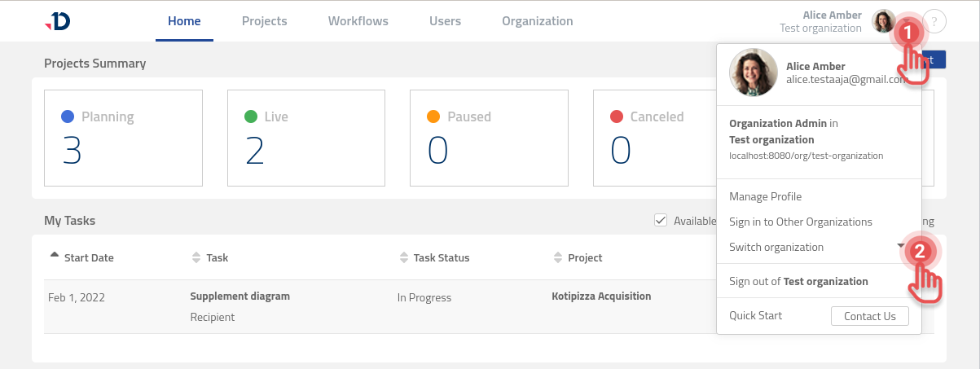The image size is (980, 369).
Task: Open the Kotipizza Acquisition project link
Action: (x=601, y=297)
